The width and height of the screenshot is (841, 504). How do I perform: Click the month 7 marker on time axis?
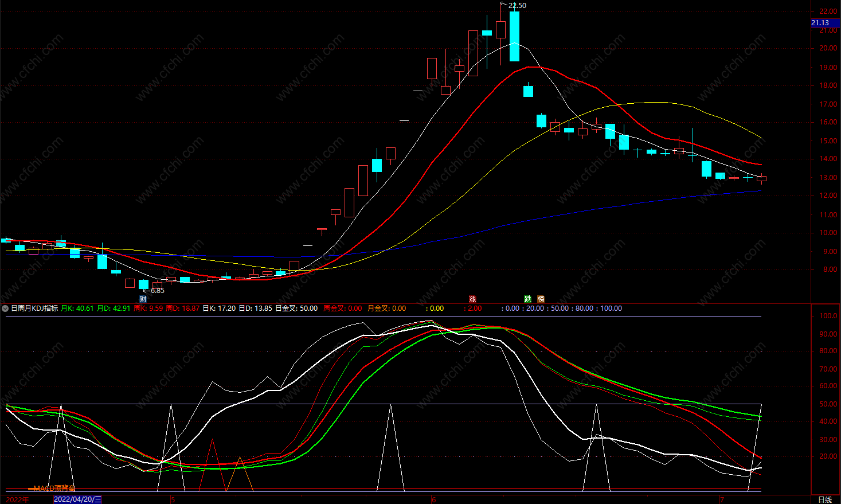point(722,499)
